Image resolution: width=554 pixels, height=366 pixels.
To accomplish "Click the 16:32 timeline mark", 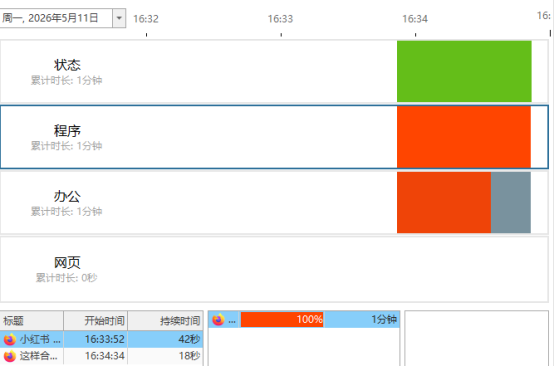I will coord(146,19).
